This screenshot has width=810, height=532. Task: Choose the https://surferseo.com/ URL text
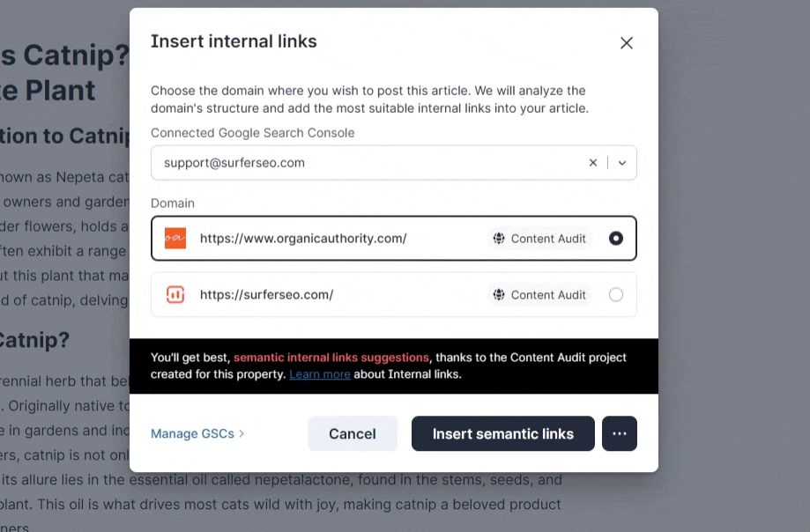pyautogui.click(x=266, y=295)
